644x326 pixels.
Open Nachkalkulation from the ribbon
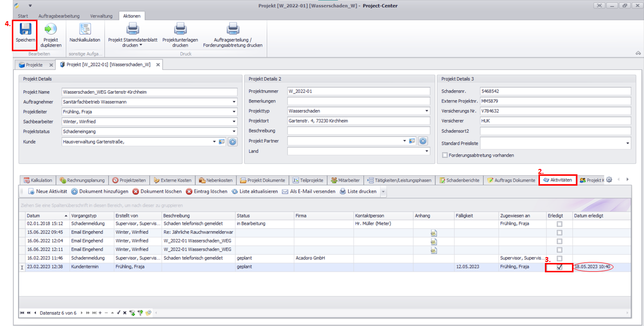coord(85,29)
